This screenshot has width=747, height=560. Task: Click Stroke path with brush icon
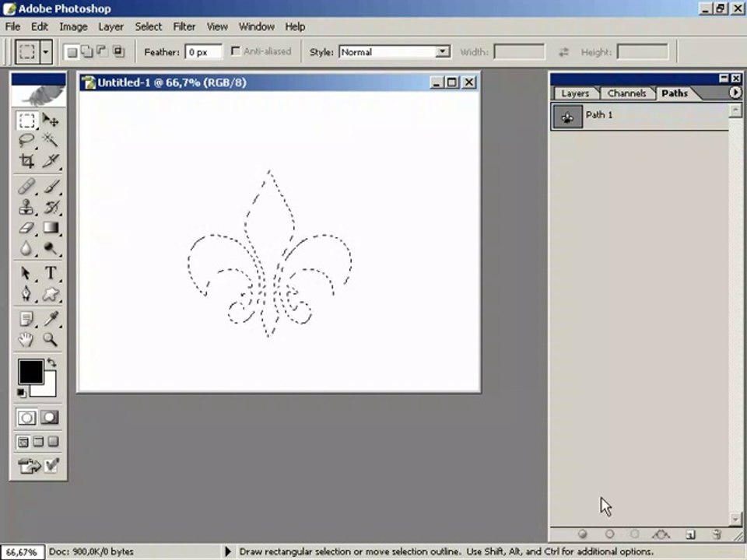pos(609,534)
